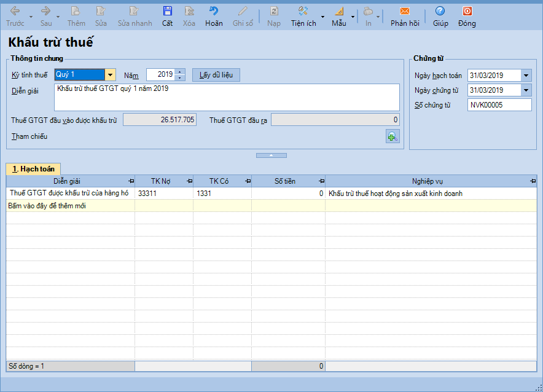Pin the Nghiệp vụ column header
543x392 pixels.
click(532, 181)
